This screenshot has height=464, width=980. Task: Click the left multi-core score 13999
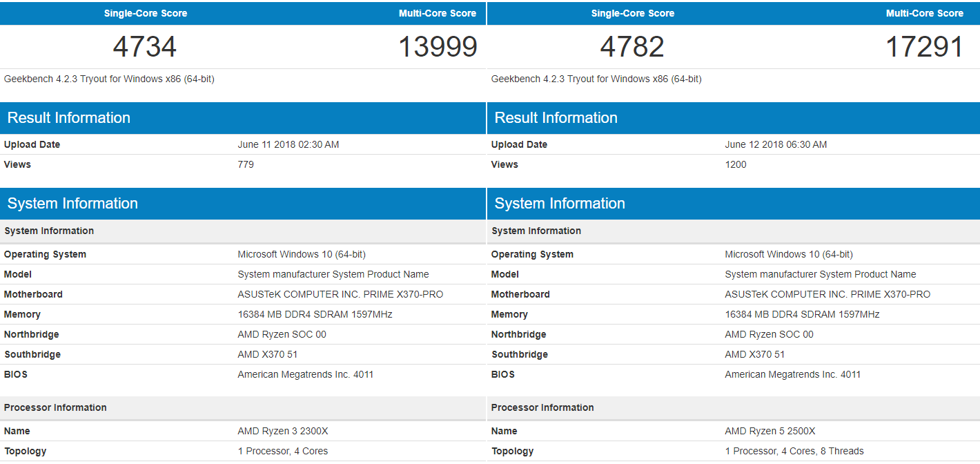tap(438, 47)
